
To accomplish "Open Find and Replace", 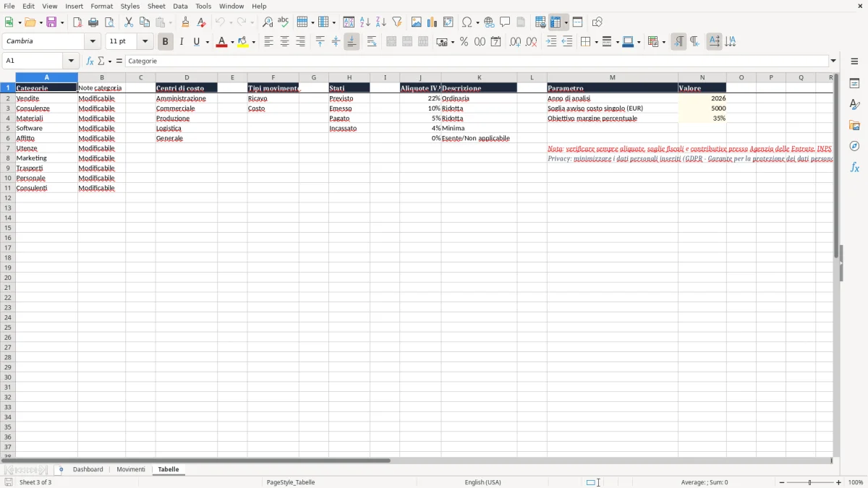I will coord(268,22).
